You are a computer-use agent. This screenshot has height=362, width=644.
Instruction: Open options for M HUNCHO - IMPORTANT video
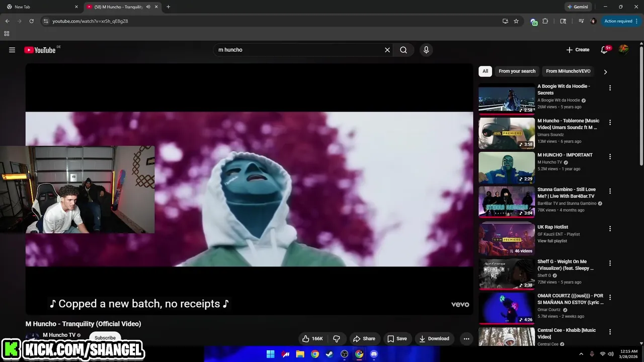pos(610,156)
